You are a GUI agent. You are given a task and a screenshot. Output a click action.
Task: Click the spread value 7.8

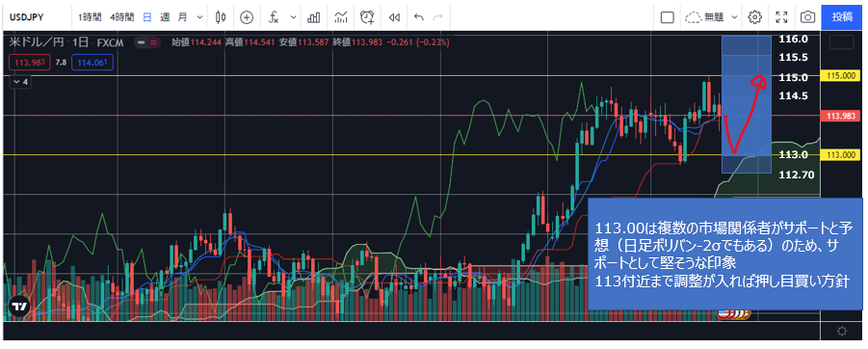[61, 64]
